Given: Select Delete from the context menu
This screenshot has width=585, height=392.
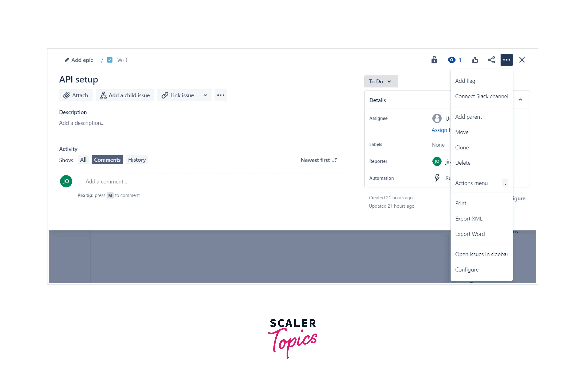Looking at the screenshot, I should point(463,162).
